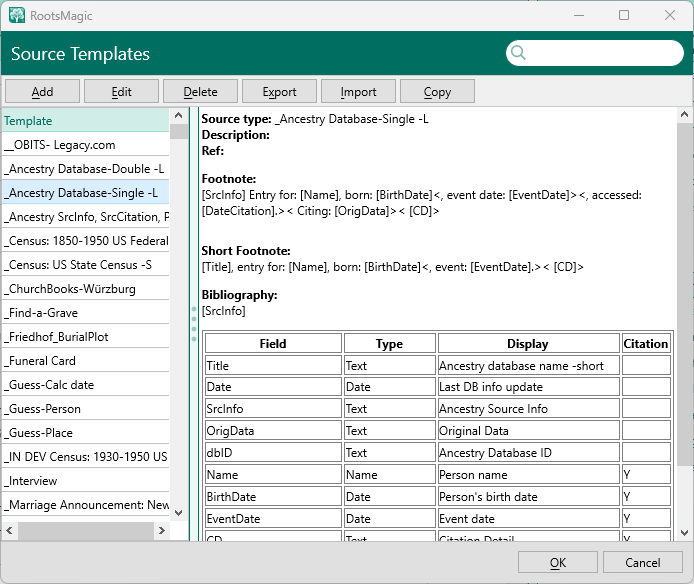Open the Import templates dialog

coord(358,92)
